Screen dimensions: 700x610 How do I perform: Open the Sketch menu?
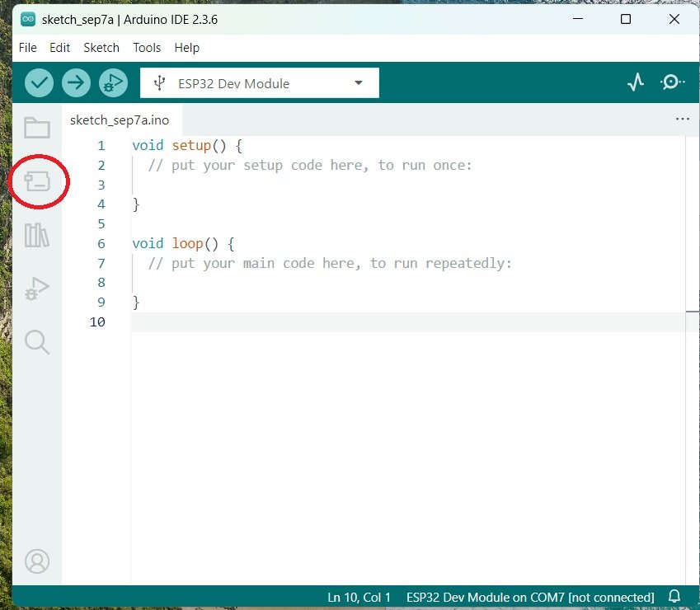tap(101, 48)
